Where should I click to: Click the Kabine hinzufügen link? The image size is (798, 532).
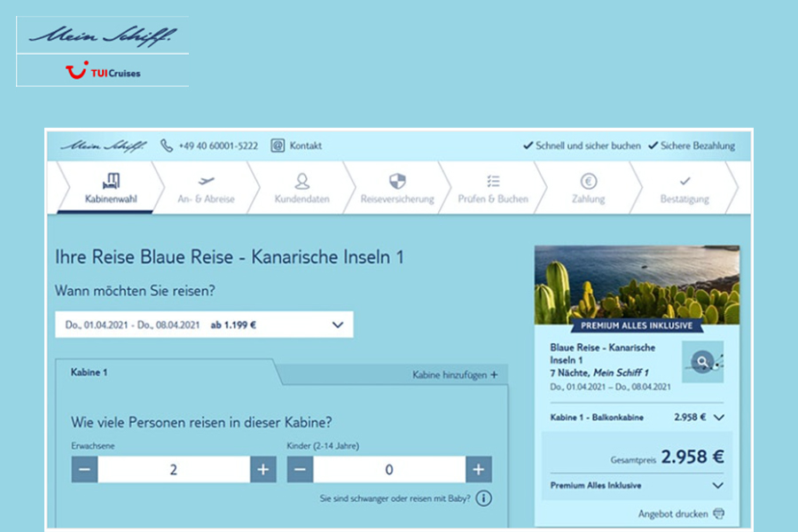[x=455, y=375]
